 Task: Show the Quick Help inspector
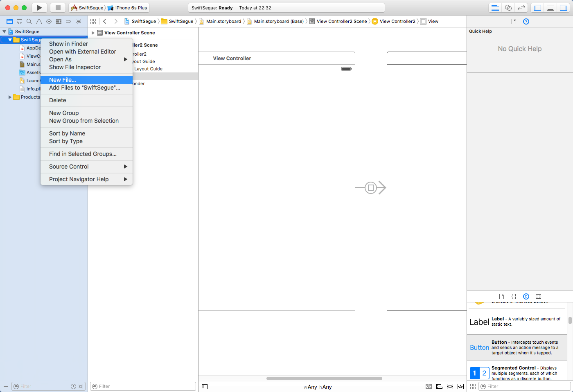[x=526, y=21]
